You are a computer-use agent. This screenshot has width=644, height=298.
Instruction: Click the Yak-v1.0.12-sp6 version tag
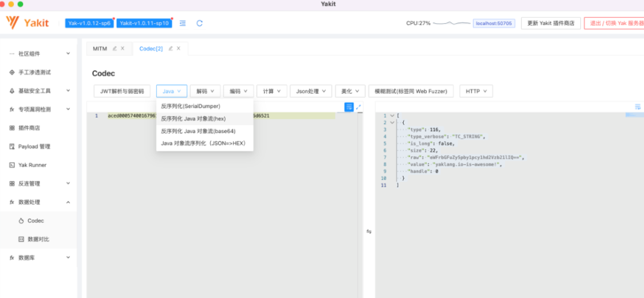(x=89, y=23)
